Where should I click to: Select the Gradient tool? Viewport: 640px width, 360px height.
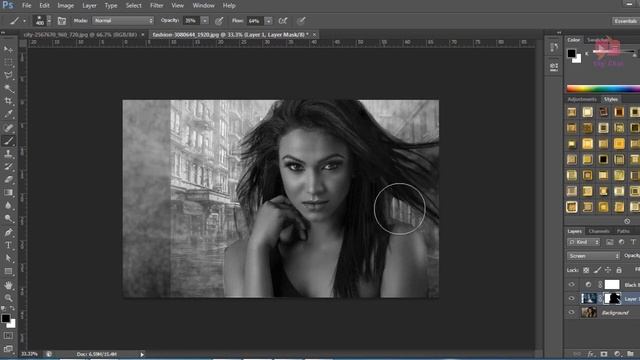point(8,193)
